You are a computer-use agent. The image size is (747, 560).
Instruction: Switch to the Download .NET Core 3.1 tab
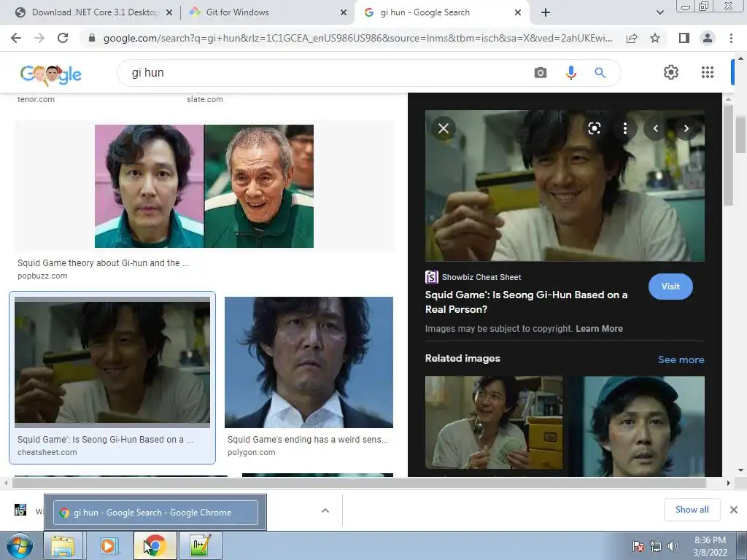pos(94,12)
